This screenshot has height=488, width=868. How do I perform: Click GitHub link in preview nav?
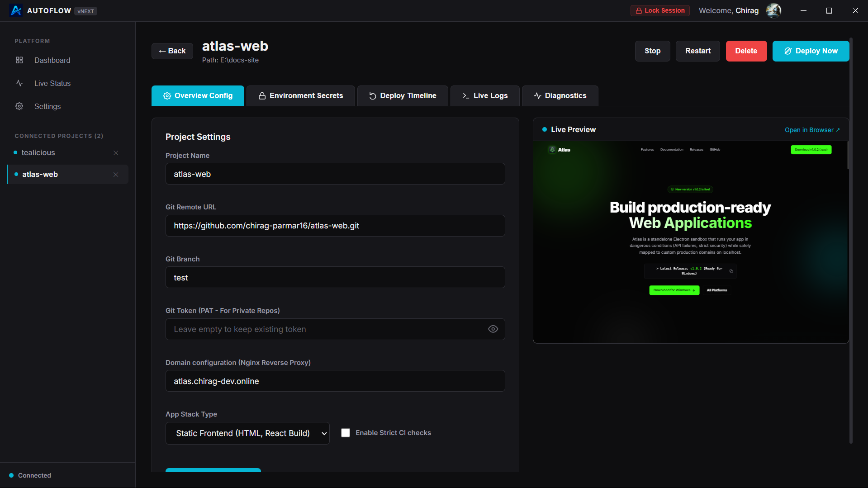click(715, 150)
